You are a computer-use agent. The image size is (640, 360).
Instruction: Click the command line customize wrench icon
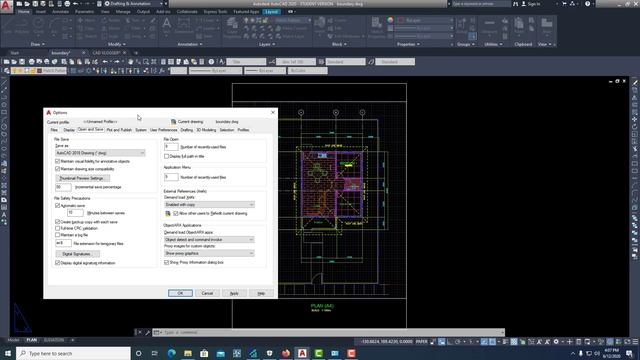coord(147,332)
